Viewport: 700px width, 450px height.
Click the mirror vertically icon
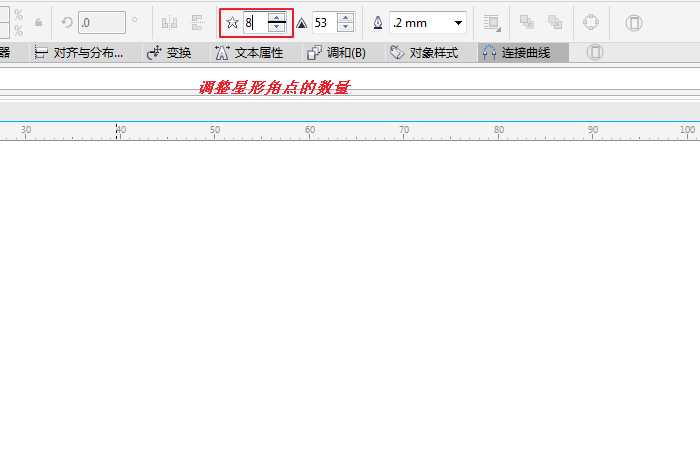197,22
